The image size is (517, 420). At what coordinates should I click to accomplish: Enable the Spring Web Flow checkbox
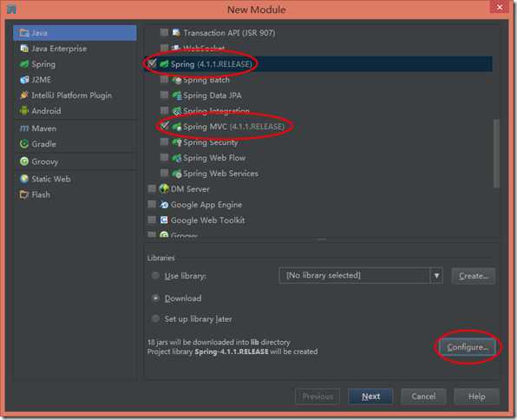pyautogui.click(x=164, y=157)
